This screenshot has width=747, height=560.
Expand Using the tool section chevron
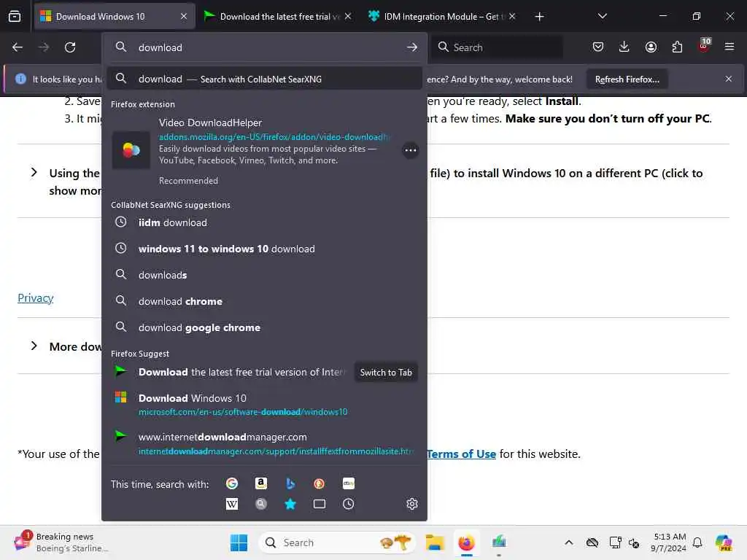[x=34, y=172]
